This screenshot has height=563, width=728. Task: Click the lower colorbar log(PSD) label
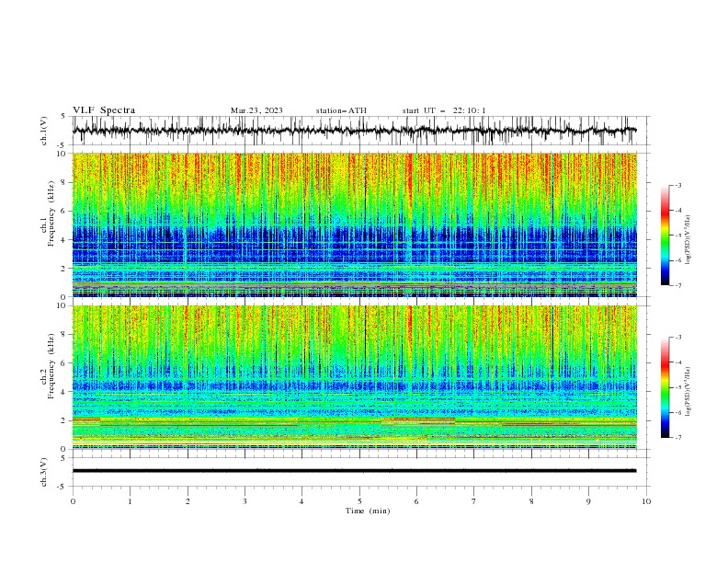[688, 392]
